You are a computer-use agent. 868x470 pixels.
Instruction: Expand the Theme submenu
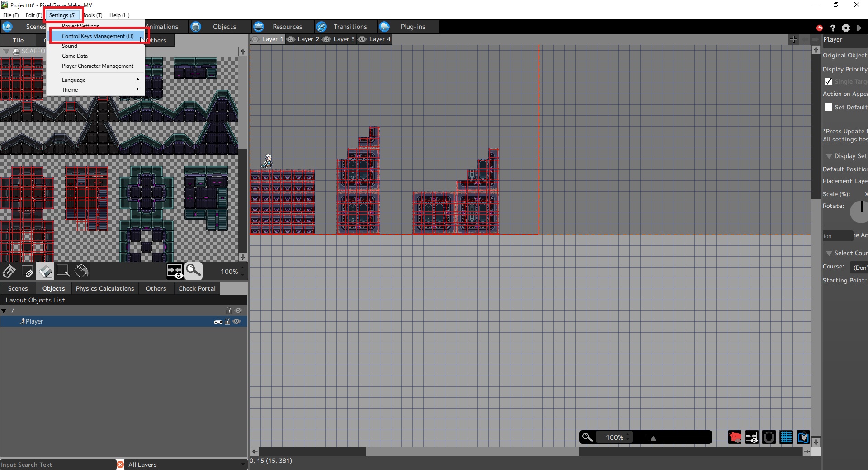click(96, 90)
